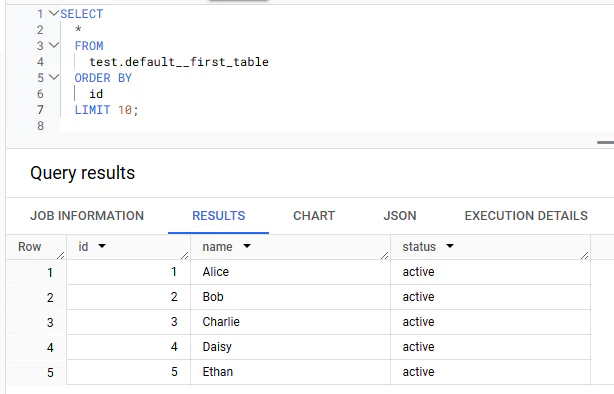
Task: Click line number 4 in the gutter
Action: 40,62
